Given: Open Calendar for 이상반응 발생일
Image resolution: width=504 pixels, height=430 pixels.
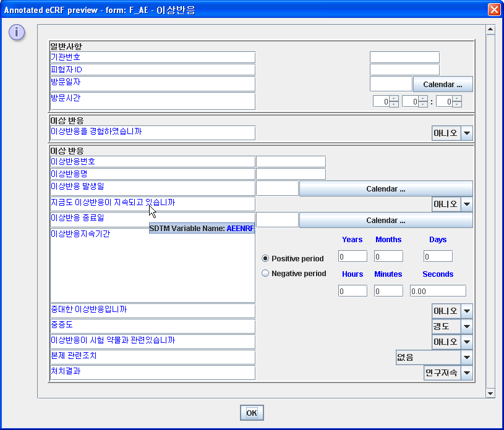Looking at the screenshot, I should [385, 188].
